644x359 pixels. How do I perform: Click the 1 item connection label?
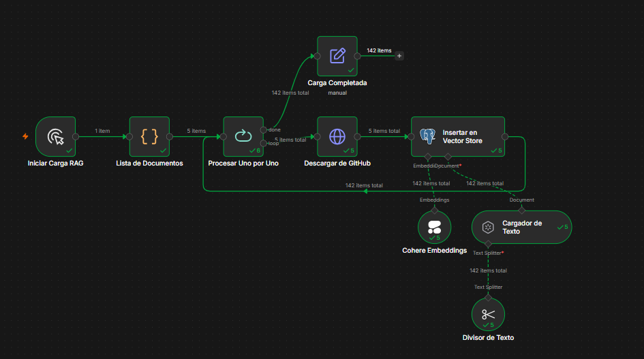click(102, 131)
